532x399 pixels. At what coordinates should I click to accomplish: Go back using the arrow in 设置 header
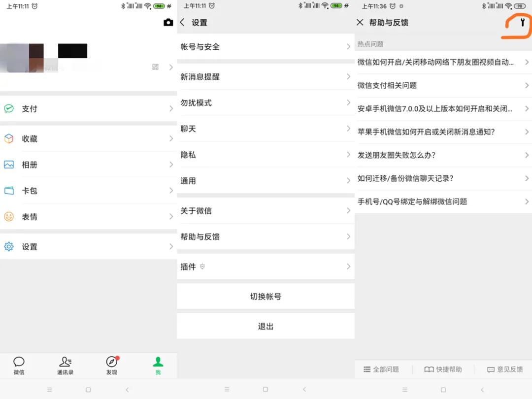(x=182, y=22)
